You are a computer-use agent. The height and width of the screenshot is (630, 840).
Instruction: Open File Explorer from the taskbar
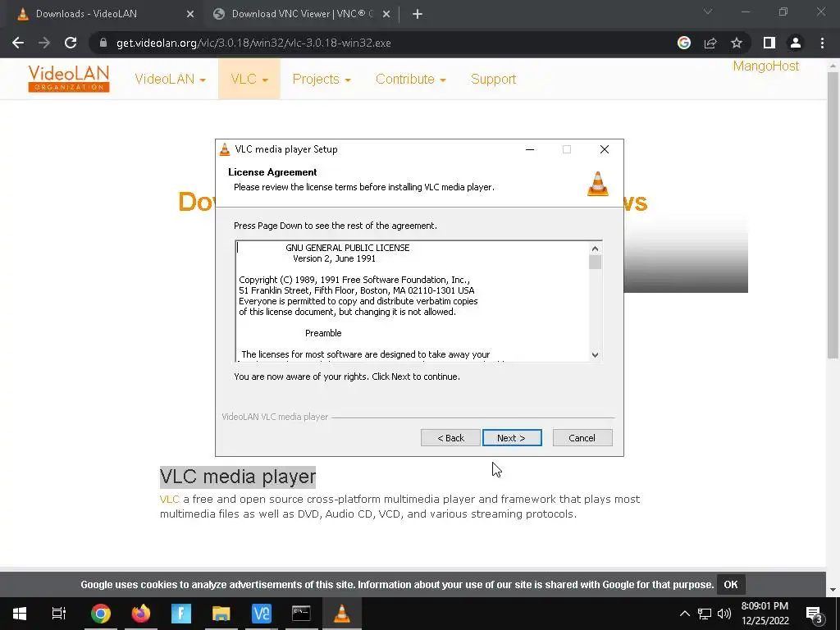click(221, 614)
